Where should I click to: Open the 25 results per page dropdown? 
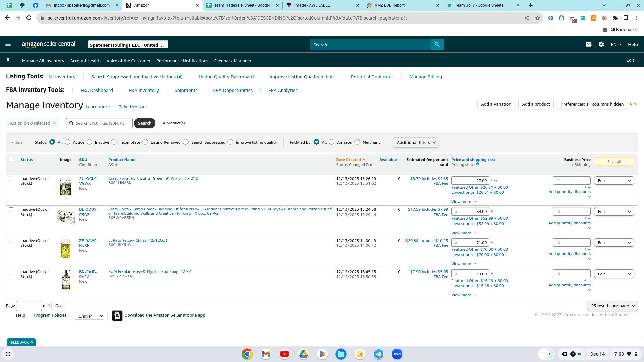click(x=612, y=306)
